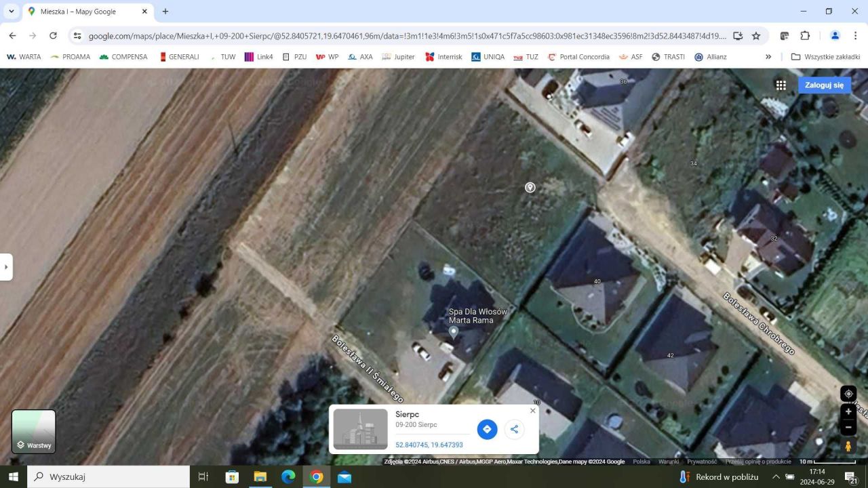Share the Sierpc location

pos(514,429)
